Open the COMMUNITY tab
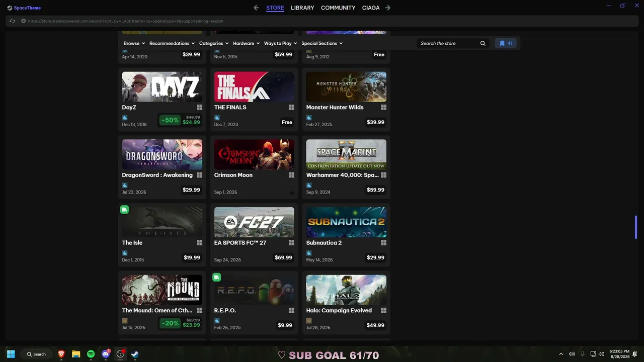The width and height of the screenshot is (644, 362). click(x=338, y=8)
